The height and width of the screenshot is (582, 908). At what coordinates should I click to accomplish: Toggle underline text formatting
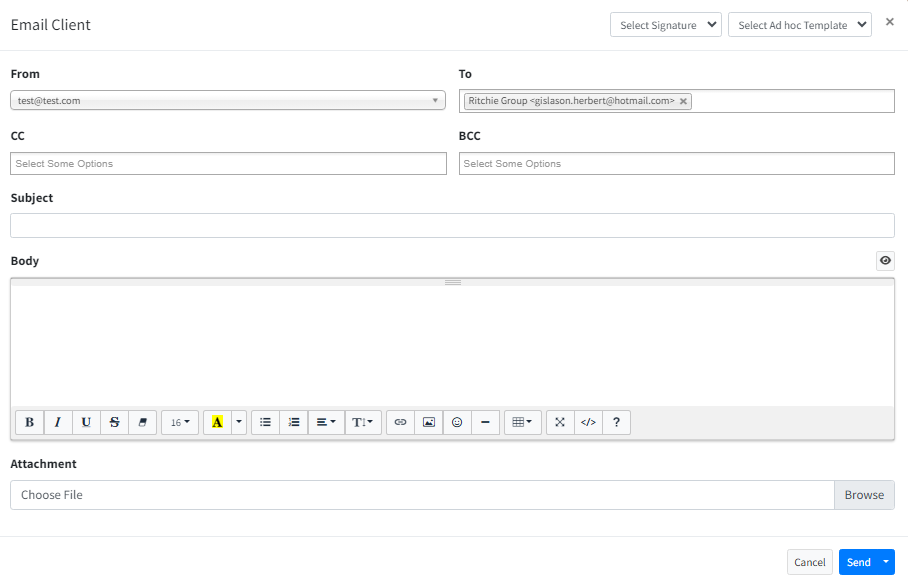click(x=86, y=423)
